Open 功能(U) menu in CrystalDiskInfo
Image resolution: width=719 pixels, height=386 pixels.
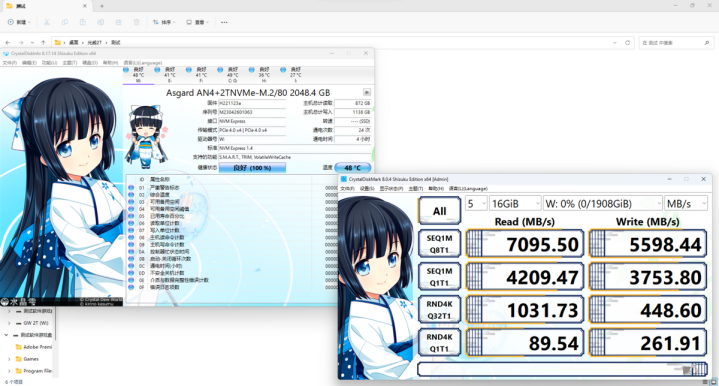click(49, 63)
